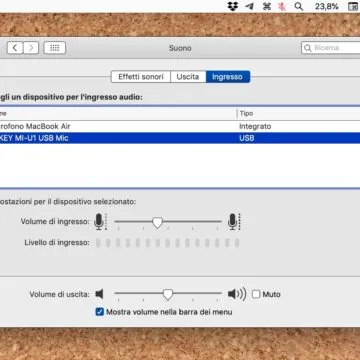Click the muted microphone menu bar icon
The width and height of the screenshot is (360, 360).
pos(282,6)
